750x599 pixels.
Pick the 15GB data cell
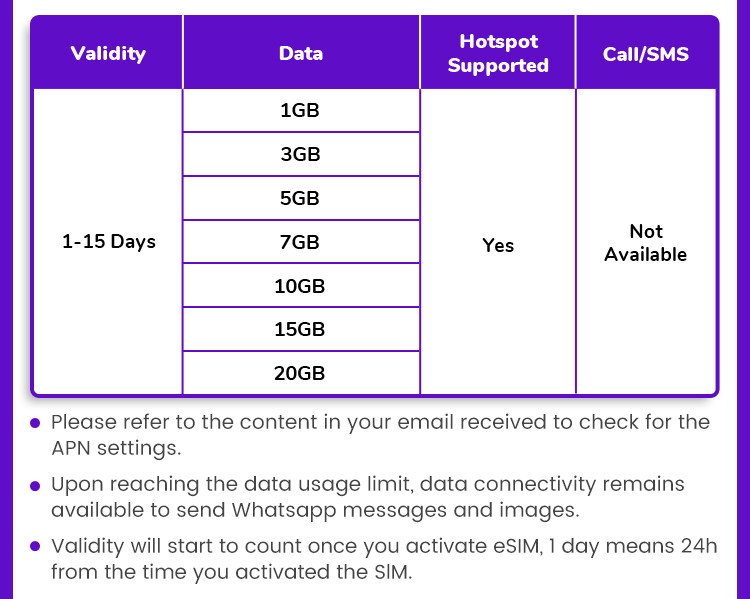click(301, 329)
